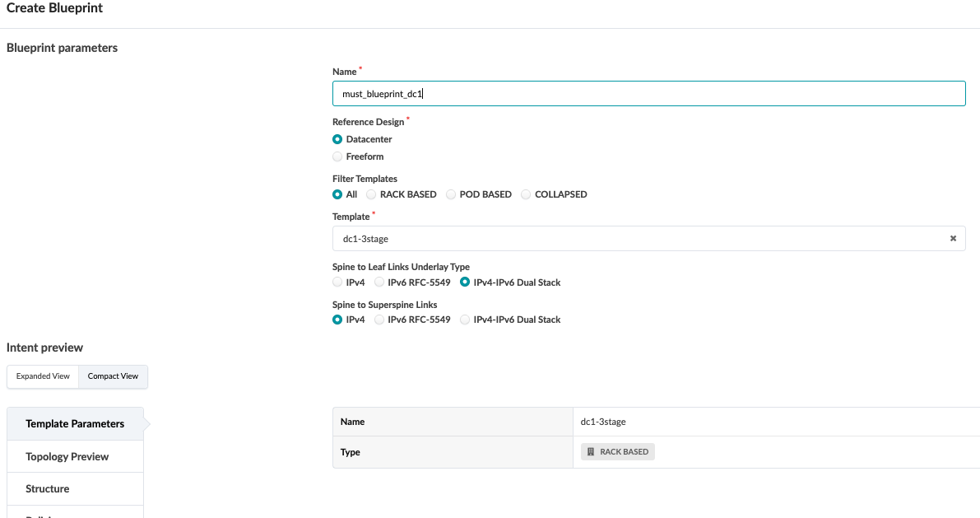Viewport: 980px width, 518px height.
Task: Filter templates by POD BASED
Action: [x=451, y=194]
